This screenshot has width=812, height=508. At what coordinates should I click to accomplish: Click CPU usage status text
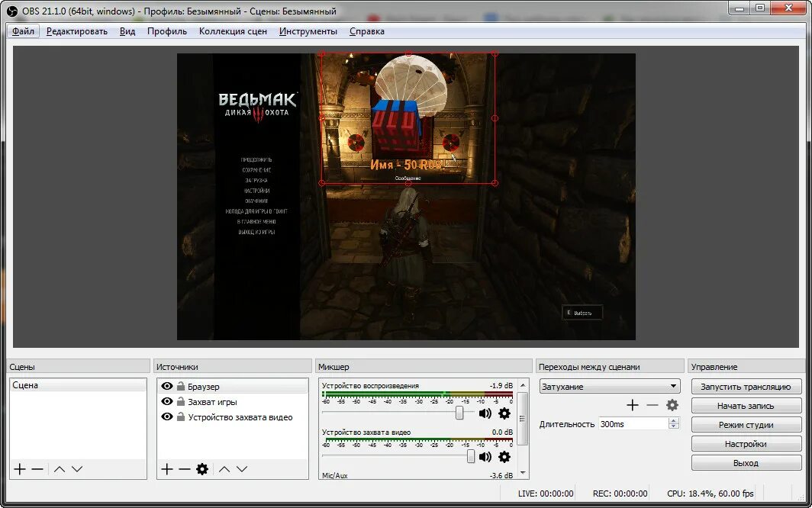[x=710, y=494]
